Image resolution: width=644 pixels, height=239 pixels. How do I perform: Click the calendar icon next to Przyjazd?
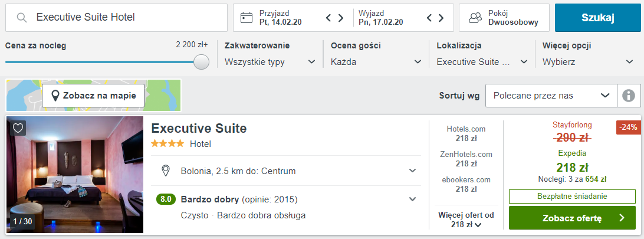247,18
